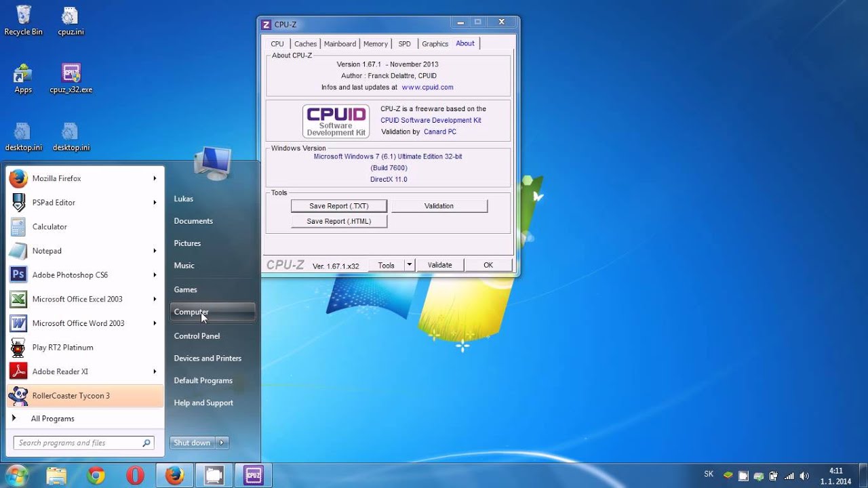Screen dimensions: 868x488
Task: Click the user account picture in Start menu
Action: tap(212, 163)
